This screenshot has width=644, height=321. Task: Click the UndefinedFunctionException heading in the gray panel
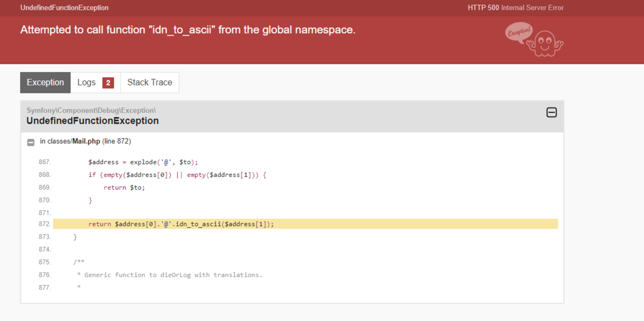tap(92, 121)
